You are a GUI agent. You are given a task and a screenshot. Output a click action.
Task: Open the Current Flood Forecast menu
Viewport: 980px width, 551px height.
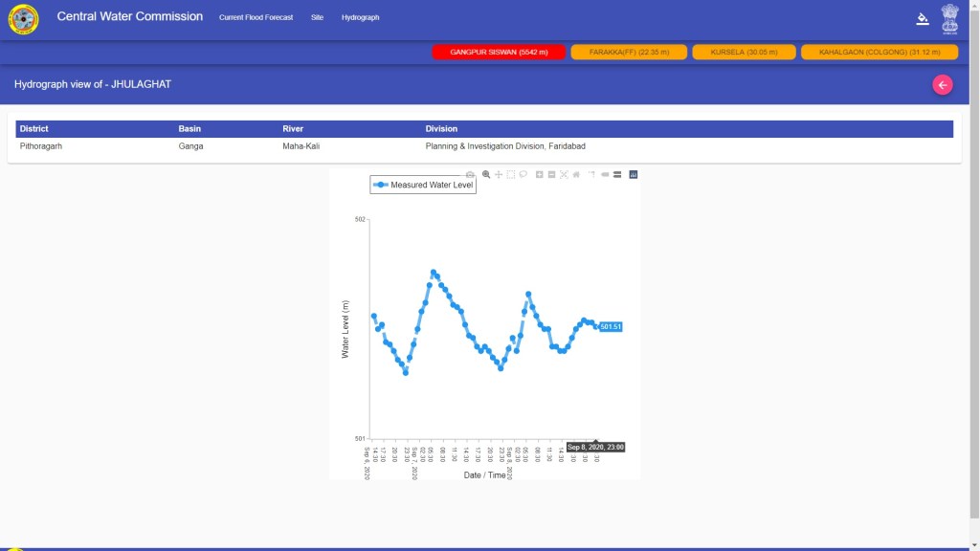pos(256,17)
